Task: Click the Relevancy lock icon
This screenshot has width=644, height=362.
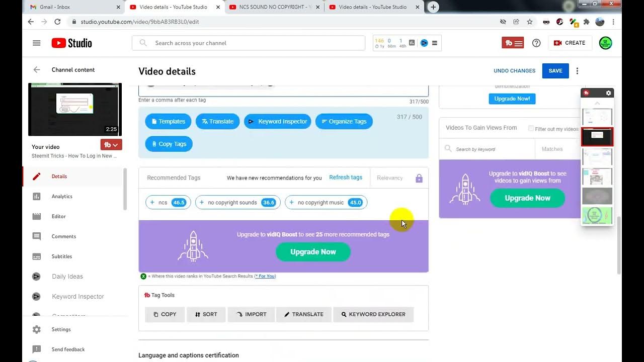Action: (x=419, y=178)
